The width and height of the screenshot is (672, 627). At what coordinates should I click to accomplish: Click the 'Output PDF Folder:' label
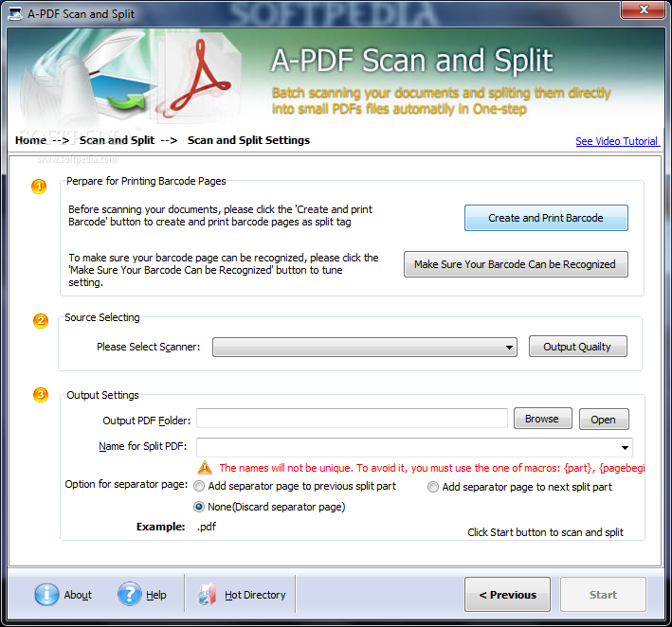pos(147,421)
